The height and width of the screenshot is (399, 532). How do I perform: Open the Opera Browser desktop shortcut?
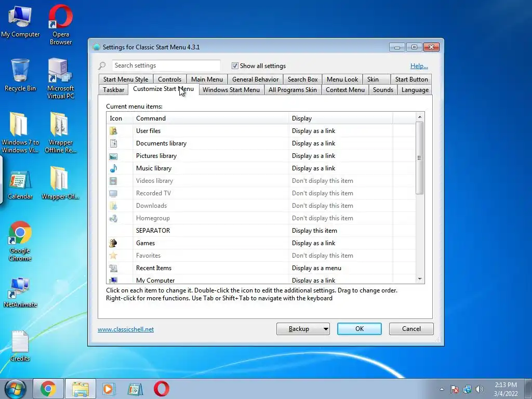click(x=61, y=24)
